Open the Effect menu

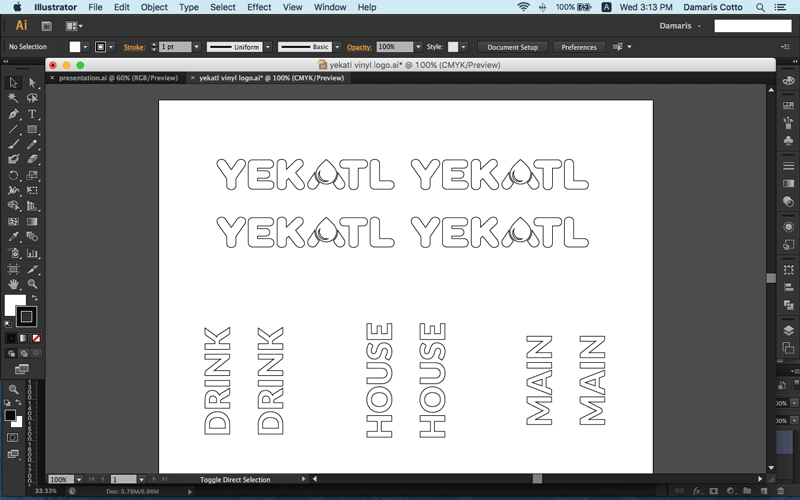[259, 7]
